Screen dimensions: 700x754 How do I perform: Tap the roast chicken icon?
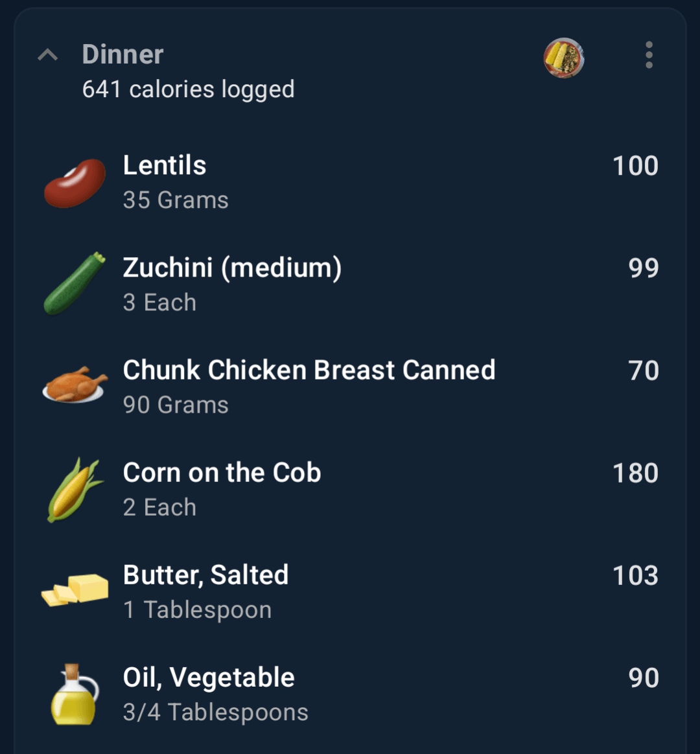pyautogui.click(x=75, y=385)
